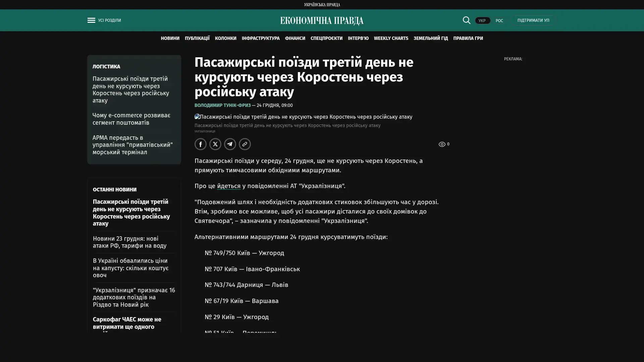Screen dimensions: 644x362
Task: Open author Володимир Тунік-Фриз page
Action: [x=222, y=105]
